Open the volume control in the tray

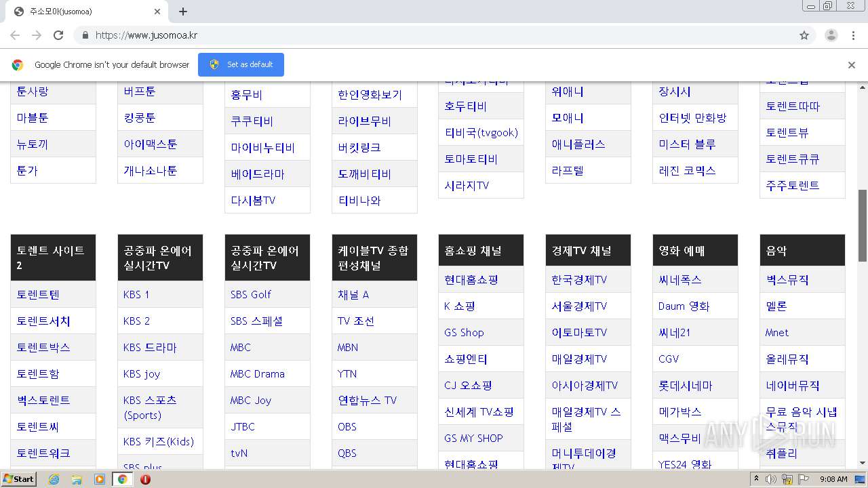(x=771, y=479)
